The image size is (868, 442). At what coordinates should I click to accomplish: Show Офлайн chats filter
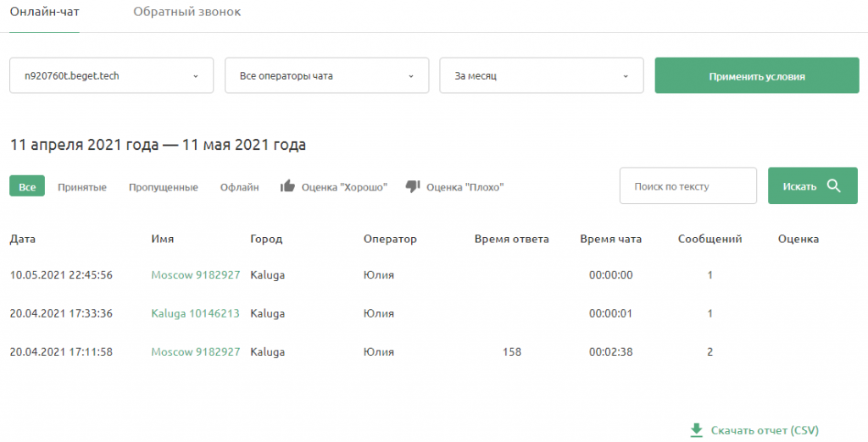(239, 187)
